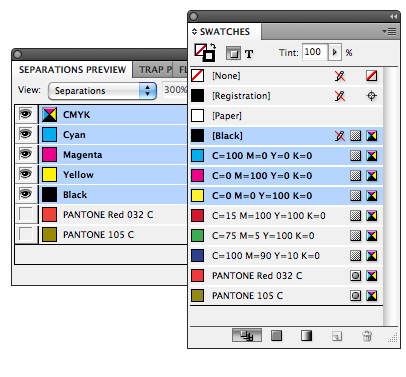
Task: Click the fill and stroke swap icon
Action: point(213,46)
